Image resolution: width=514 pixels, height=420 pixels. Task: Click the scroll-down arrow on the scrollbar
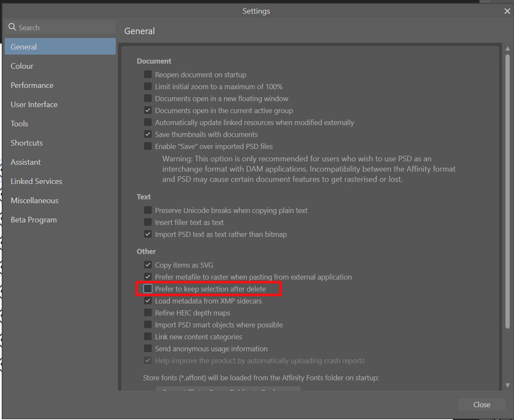[x=508, y=385]
